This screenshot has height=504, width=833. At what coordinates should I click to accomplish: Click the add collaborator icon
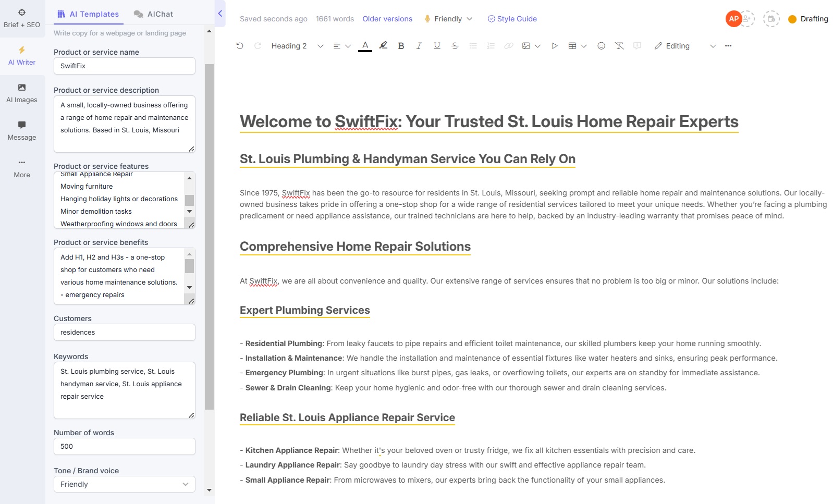pos(748,19)
